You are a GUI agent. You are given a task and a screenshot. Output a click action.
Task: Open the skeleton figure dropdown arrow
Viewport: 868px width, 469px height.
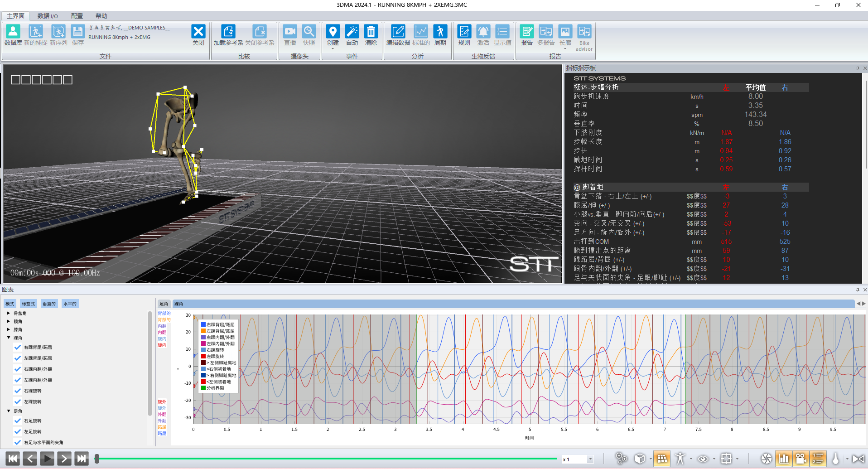tap(691, 459)
